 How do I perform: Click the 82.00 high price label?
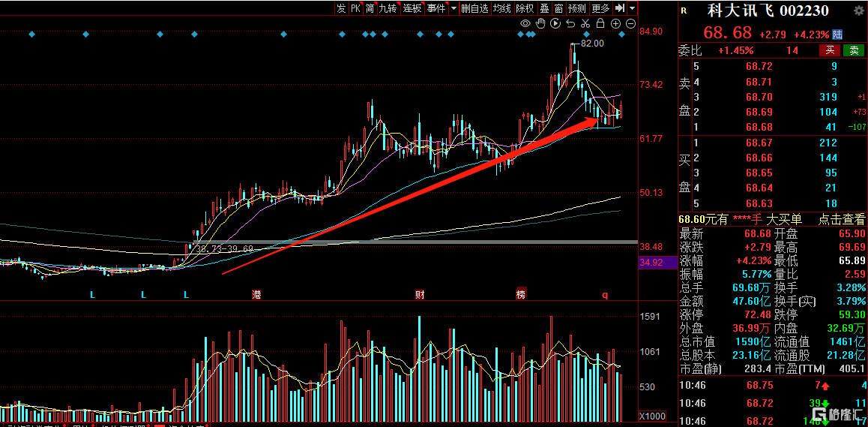point(591,44)
